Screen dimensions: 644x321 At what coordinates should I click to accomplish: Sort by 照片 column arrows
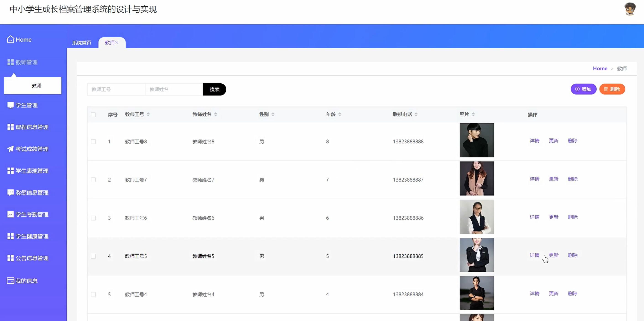[x=473, y=114]
